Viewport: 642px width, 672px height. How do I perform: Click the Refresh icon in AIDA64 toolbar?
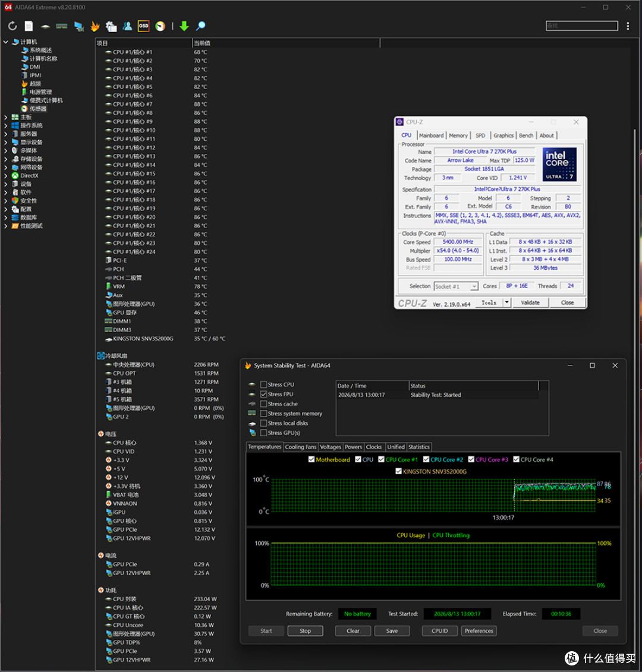12,26
